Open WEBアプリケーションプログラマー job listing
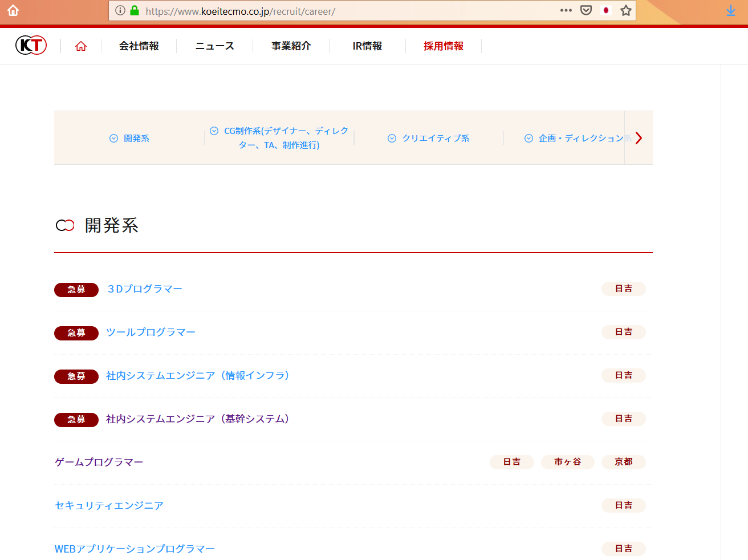Screen dimensions: 748x560 (x=135, y=549)
